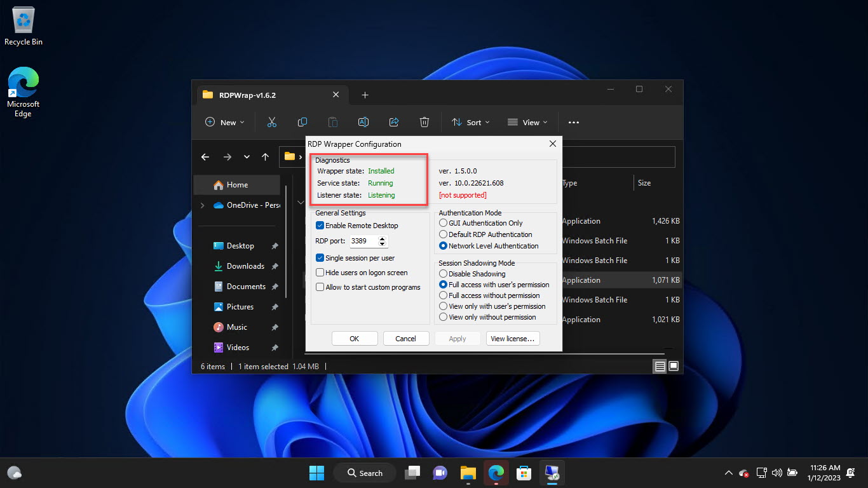Image resolution: width=868 pixels, height=488 pixels.
Task: Click the View license button
Action: [512, 339]
